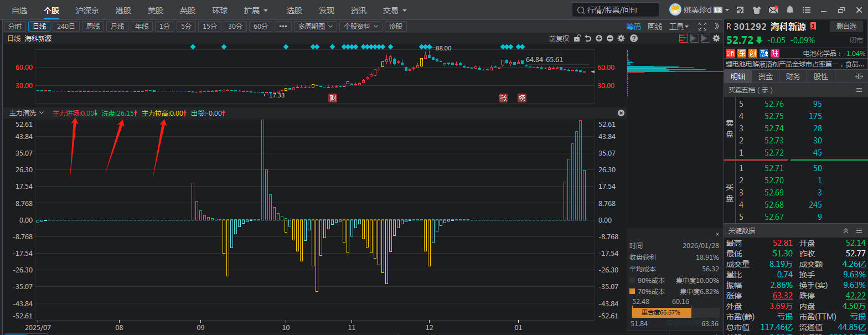Viewport: 868px width, 335px height.
Task: Click the 行情/股票/问句 search field
Action: click(x=615, y=10)
